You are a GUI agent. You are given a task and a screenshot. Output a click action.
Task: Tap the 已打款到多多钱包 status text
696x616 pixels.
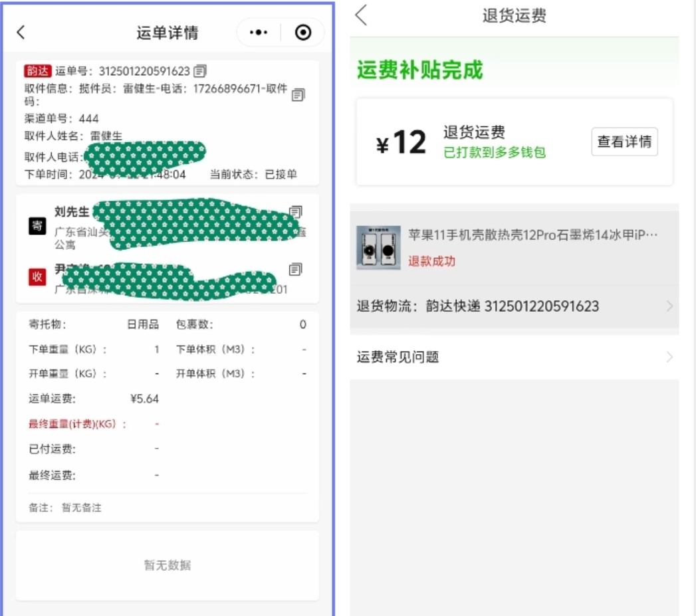(x=495, y=153)
